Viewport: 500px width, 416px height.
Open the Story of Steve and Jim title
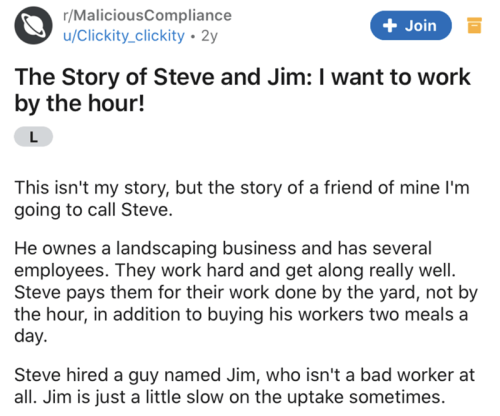[x=242, y=90]
